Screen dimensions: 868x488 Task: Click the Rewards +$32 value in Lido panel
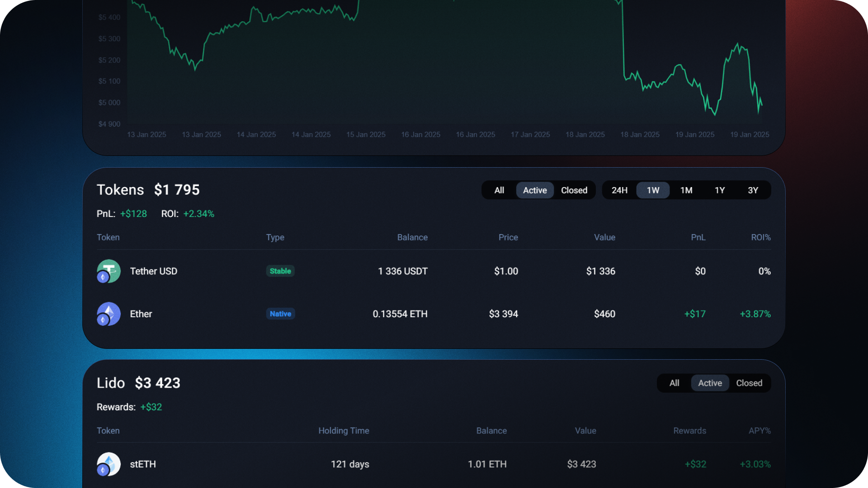pos(151,407)
